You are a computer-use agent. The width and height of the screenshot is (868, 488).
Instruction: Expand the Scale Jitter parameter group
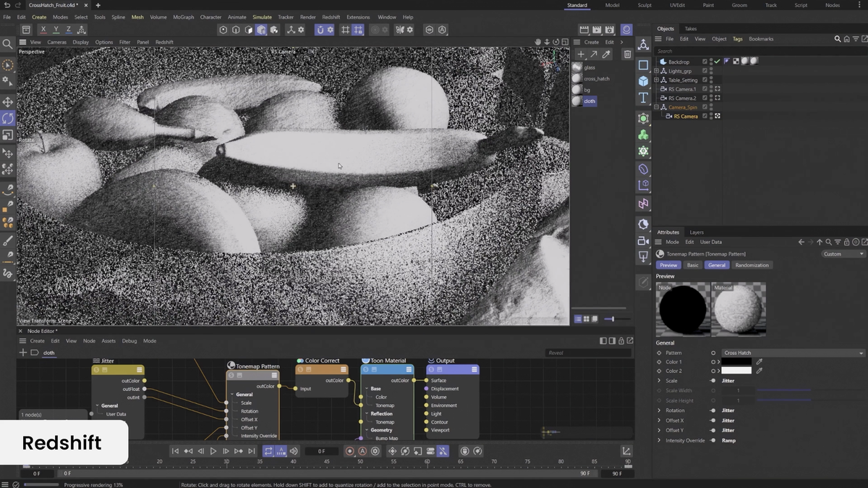click(658, 381)
